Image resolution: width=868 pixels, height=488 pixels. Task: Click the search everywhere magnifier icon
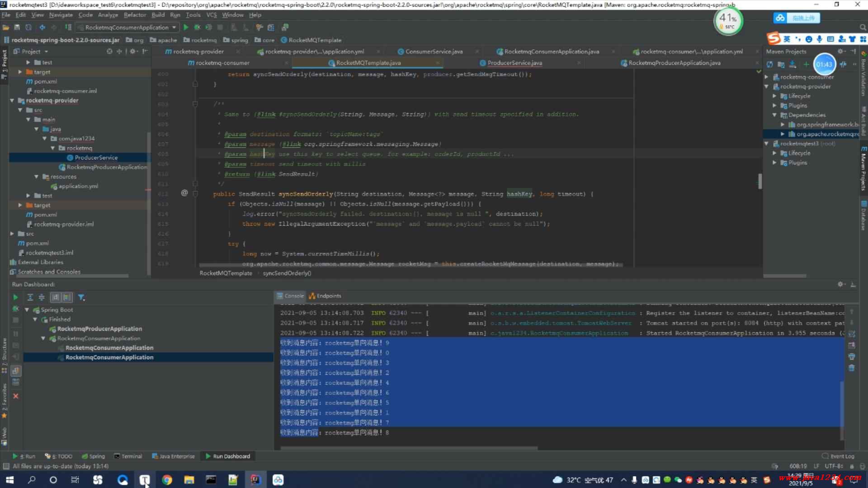(x=863, y=28)
